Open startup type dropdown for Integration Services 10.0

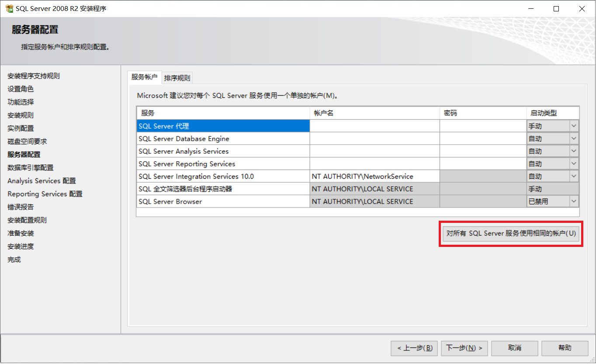pyautogui.click(x=574, y=177)
